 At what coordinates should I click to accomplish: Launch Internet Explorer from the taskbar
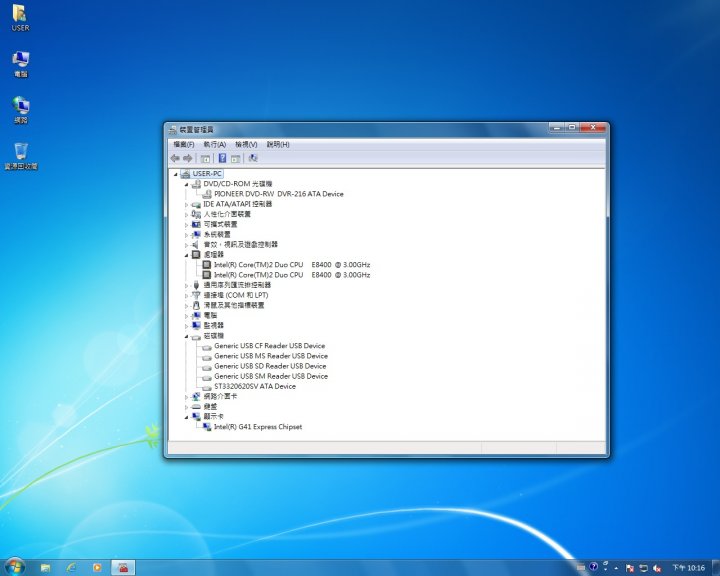pyautogui.click(x=71, y=568)
